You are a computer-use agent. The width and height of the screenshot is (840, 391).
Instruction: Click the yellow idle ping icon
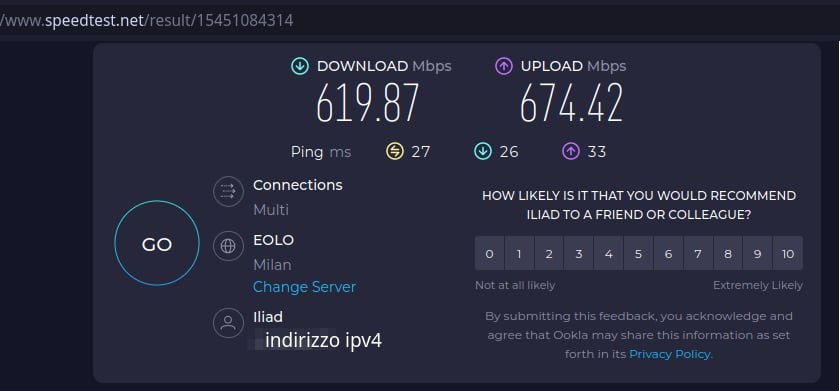(x=395, y=152)
